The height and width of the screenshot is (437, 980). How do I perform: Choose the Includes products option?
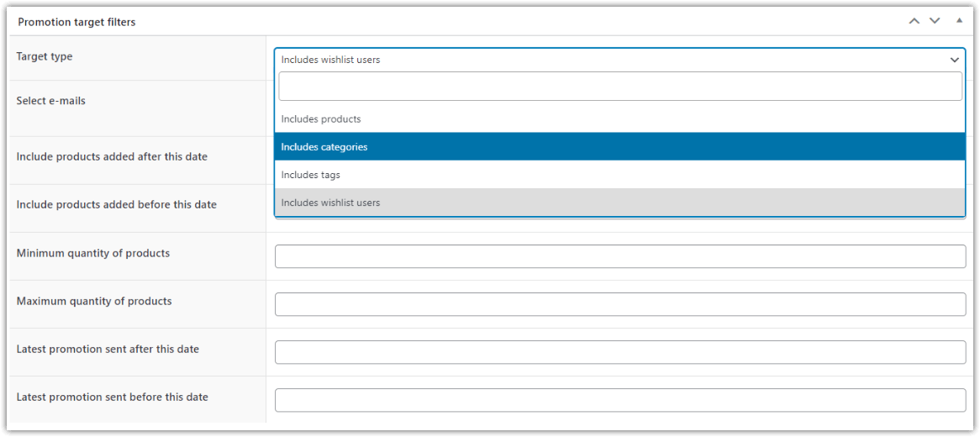pyautogui.click(x=321, y=119)
